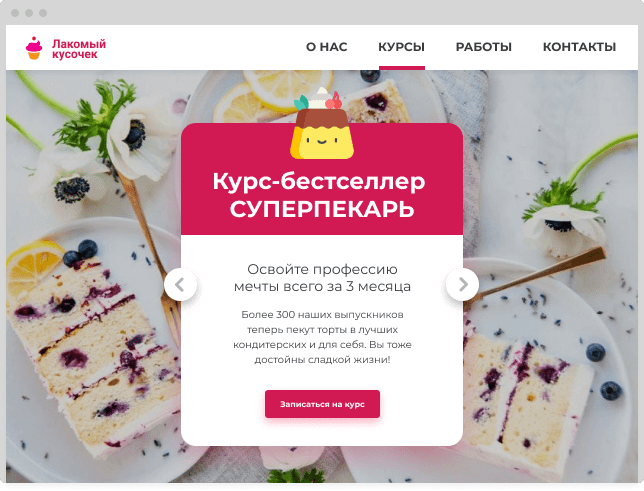Select the КУРСЫ navigation tab

(x=401, y=47)
